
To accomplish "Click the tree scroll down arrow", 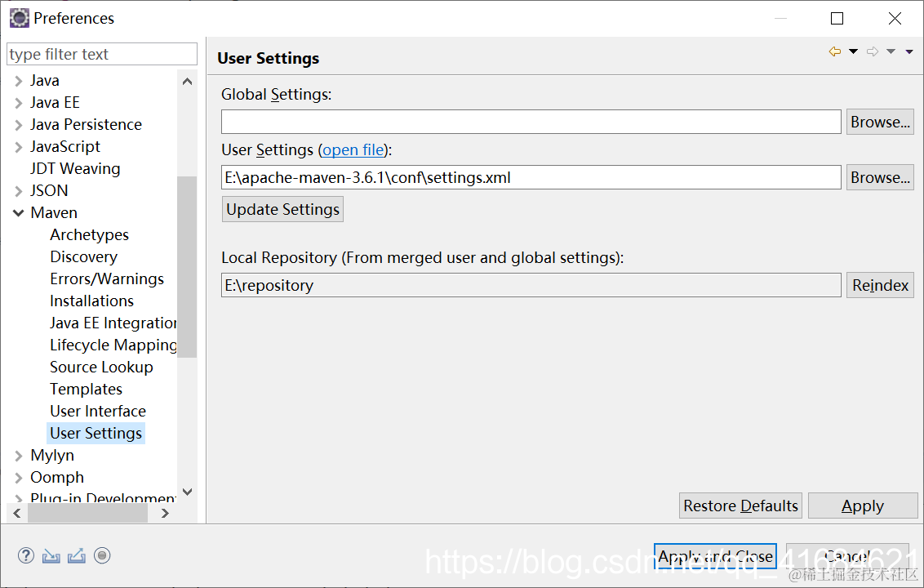I will point(188,492).
